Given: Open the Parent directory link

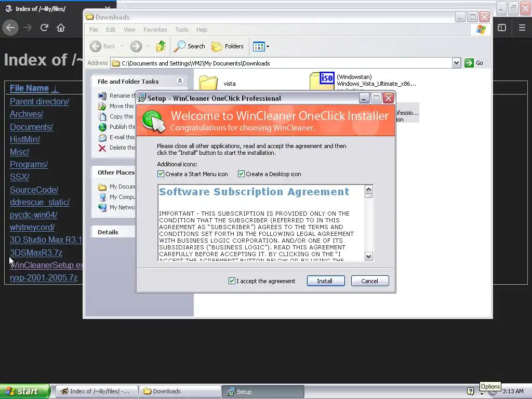Looking at the screenshot, I should (x=39, y=101).
